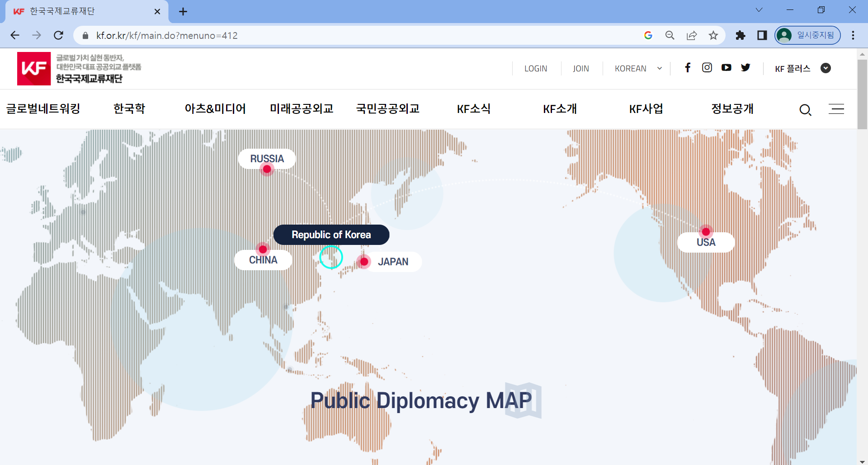868x465 pixels.
Task: Open the 한국학 menu
Action: tap(129, 109)
